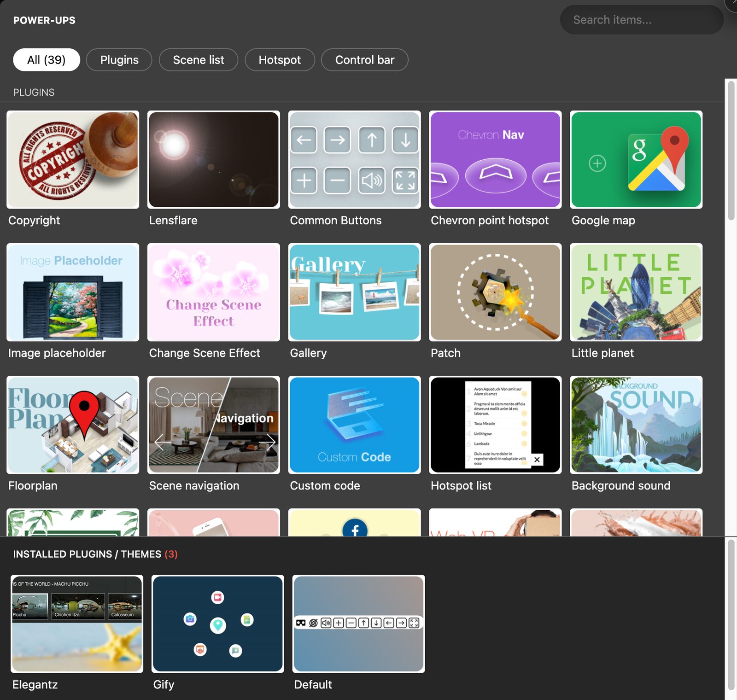The width and height of the screenshot is (737, 700).
Task: Open Chevron point hotspot plugin
Action: click(495, 160)
